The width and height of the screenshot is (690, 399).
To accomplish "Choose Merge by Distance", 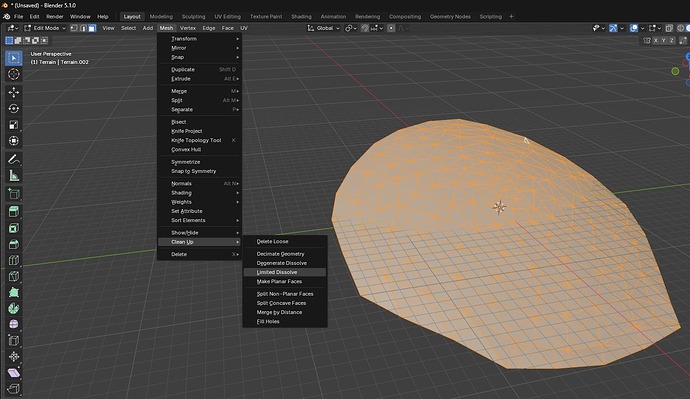I will click(x=285, y=312).
